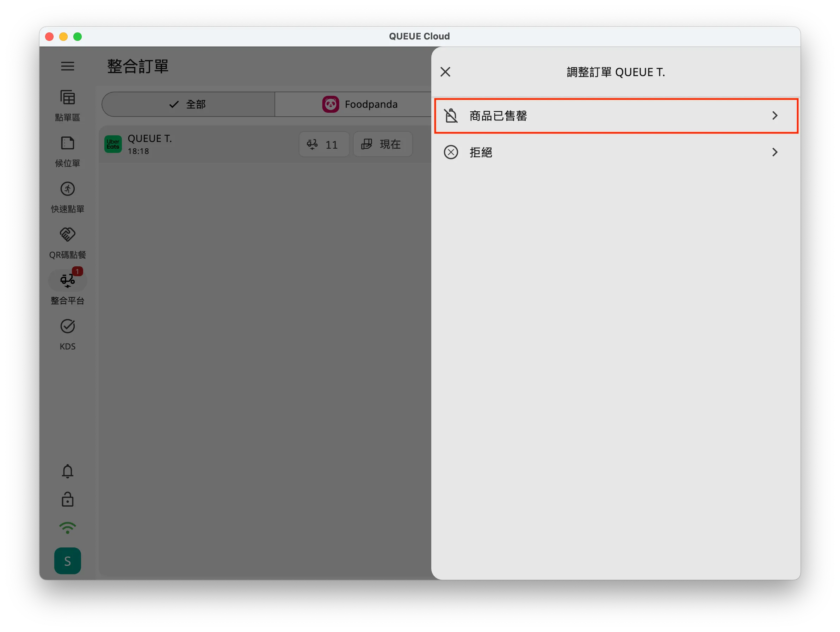Close the 調整訂單 adjustment panel
840x632 pixels.
tap(445, 72)
